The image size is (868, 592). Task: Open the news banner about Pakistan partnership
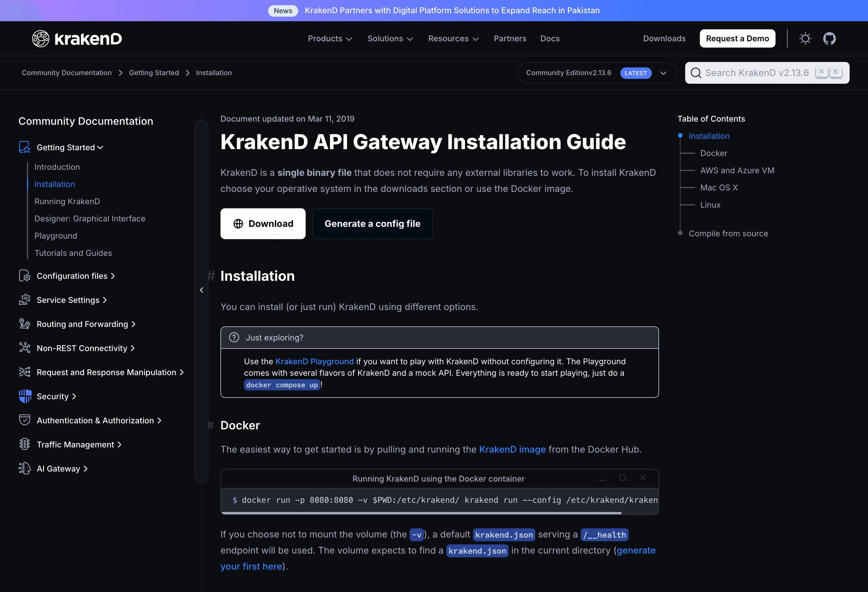pos(452,10)
